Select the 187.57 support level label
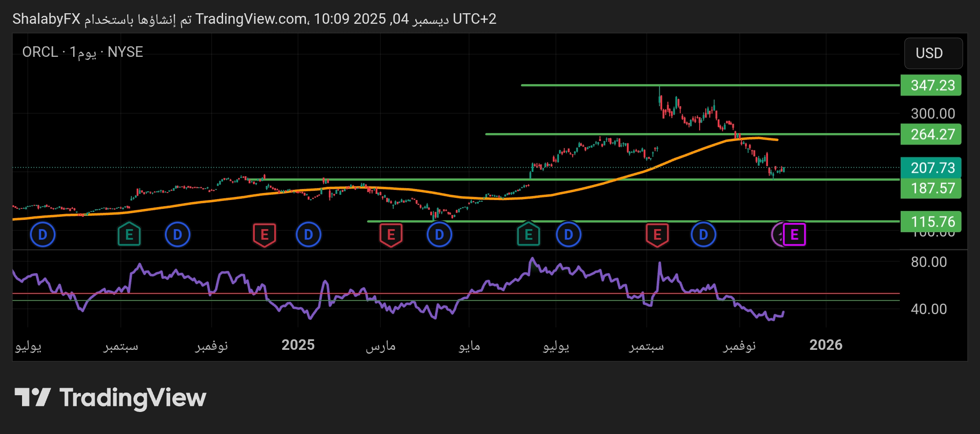This screenshot has width=980, height=434. pyautogui.click(x=931, y=189)
